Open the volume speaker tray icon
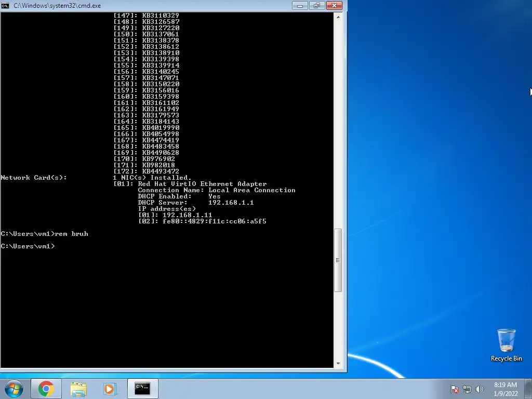The width and height of the screenshot is (532, 399). (479, 389)
